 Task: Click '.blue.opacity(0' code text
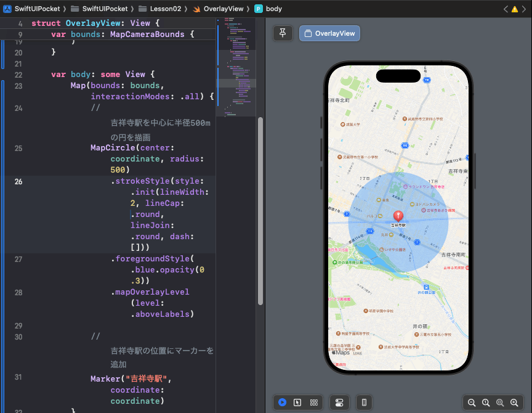(x=167, y=270)
